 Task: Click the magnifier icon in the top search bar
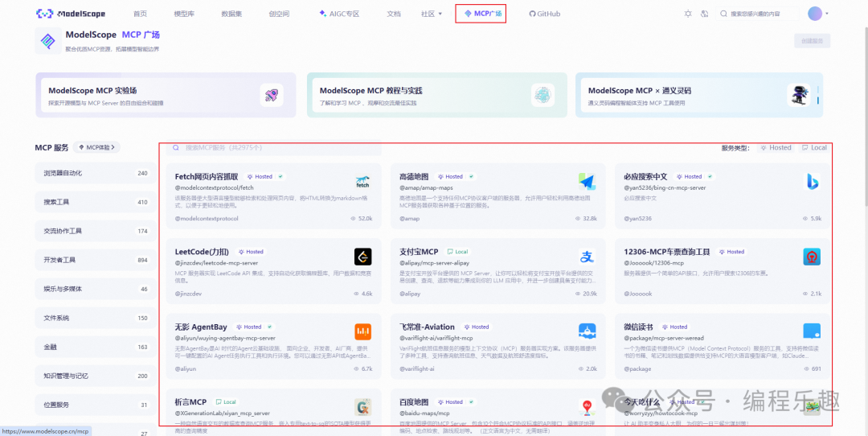(x=723, y=14)
